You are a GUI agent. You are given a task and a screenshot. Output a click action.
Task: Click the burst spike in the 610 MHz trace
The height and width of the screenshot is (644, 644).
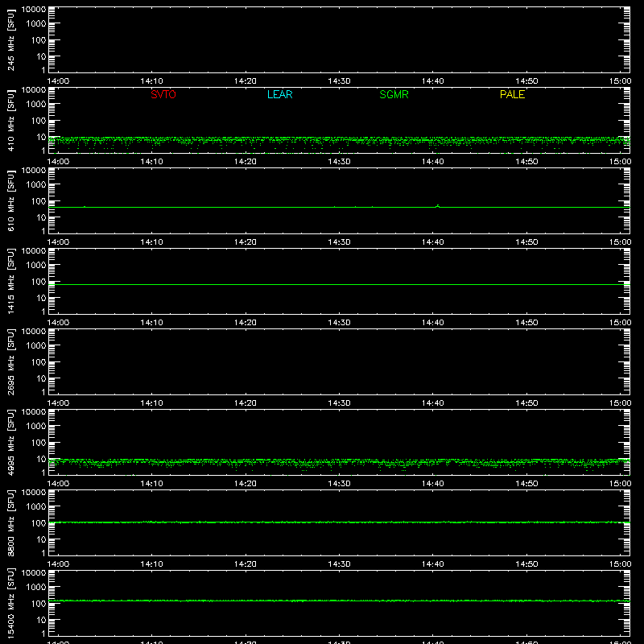tap(438, 206)
